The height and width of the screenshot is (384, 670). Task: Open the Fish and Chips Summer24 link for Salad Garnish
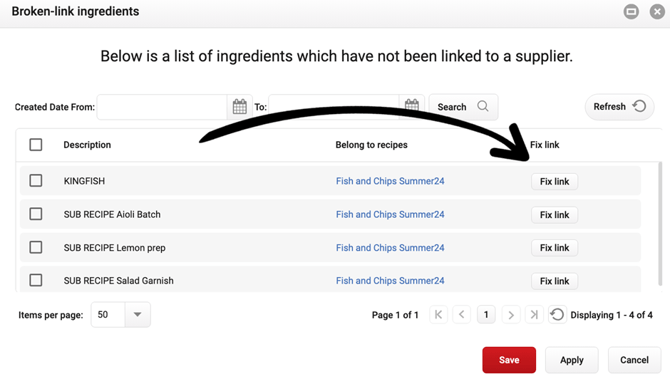(x=390, y=281)
